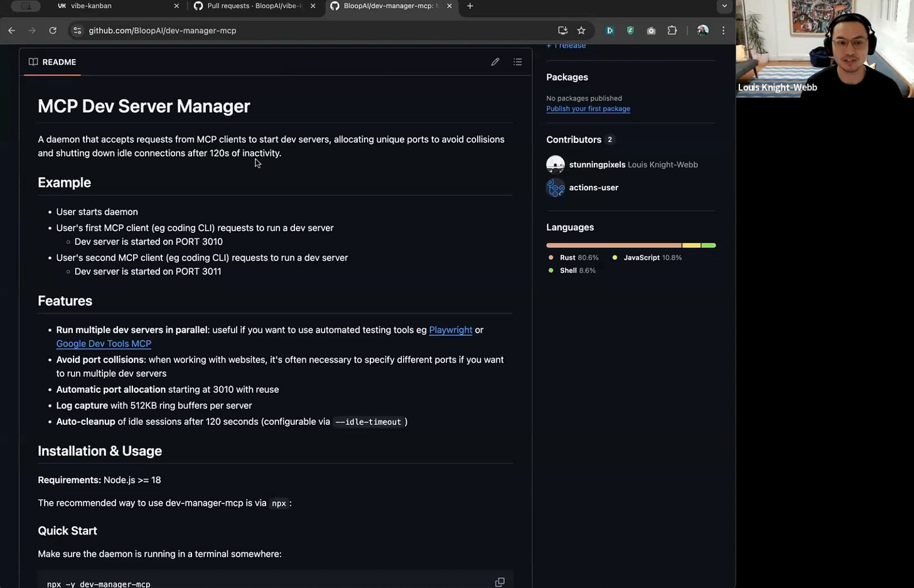The width and height of the screenshot is (914, 588).
Task: Click the green shield extension icon
Action: (x=630, y=30)
